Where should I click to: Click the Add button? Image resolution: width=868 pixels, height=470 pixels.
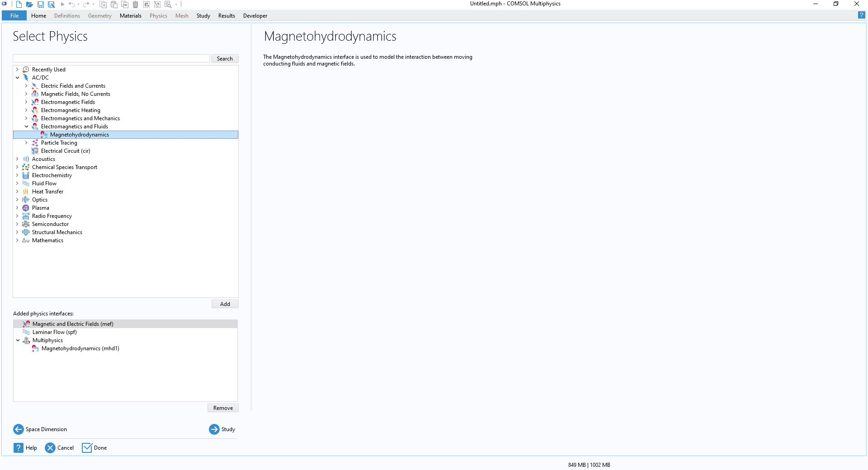pyautogui.click(x=225, y=304)
